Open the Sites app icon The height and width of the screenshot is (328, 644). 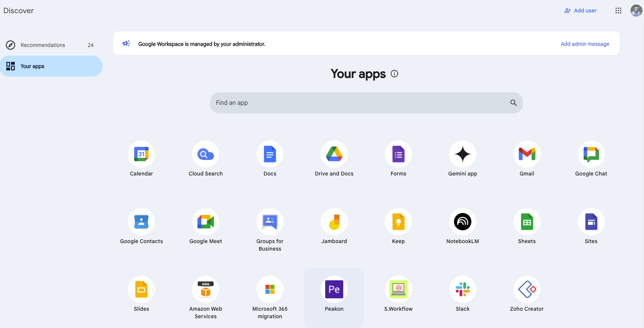[x=591, y=222]
